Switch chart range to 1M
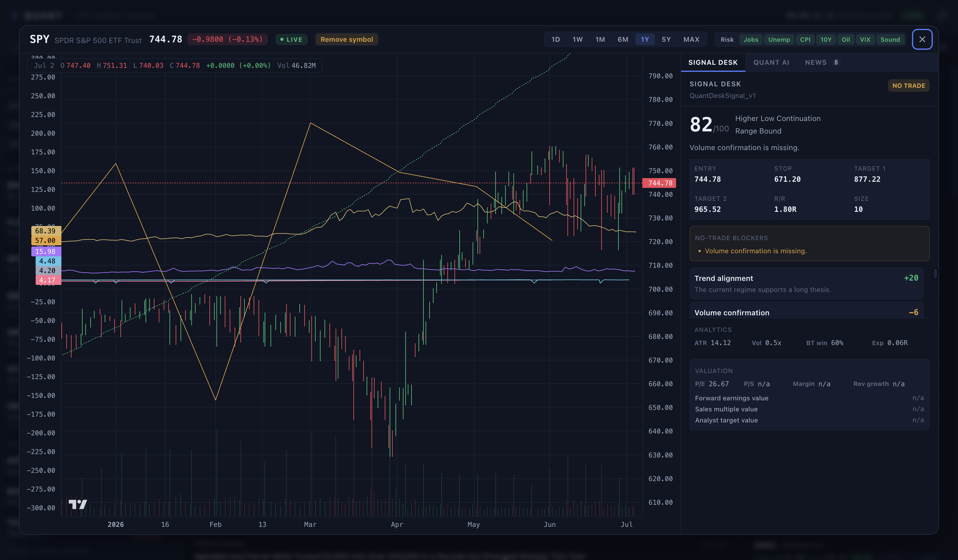Screen dimensions: 958x560 point(600,39)
